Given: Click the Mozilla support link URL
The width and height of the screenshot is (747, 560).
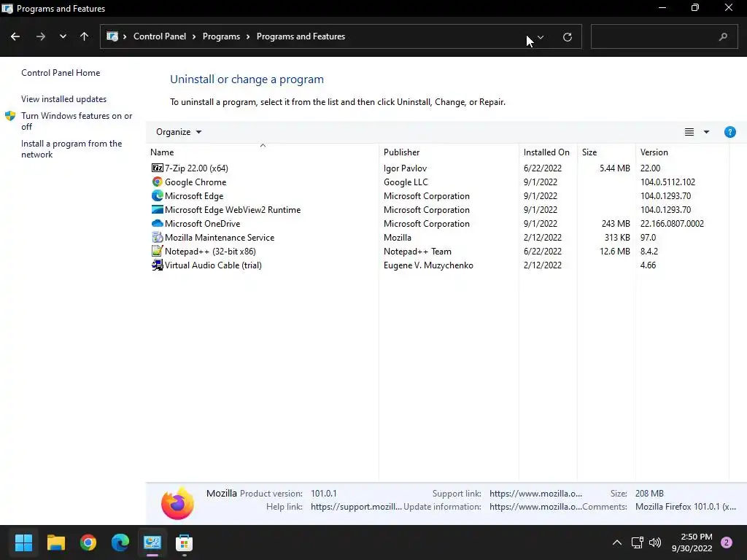Looking at the screenshot, I should (535, 494).
